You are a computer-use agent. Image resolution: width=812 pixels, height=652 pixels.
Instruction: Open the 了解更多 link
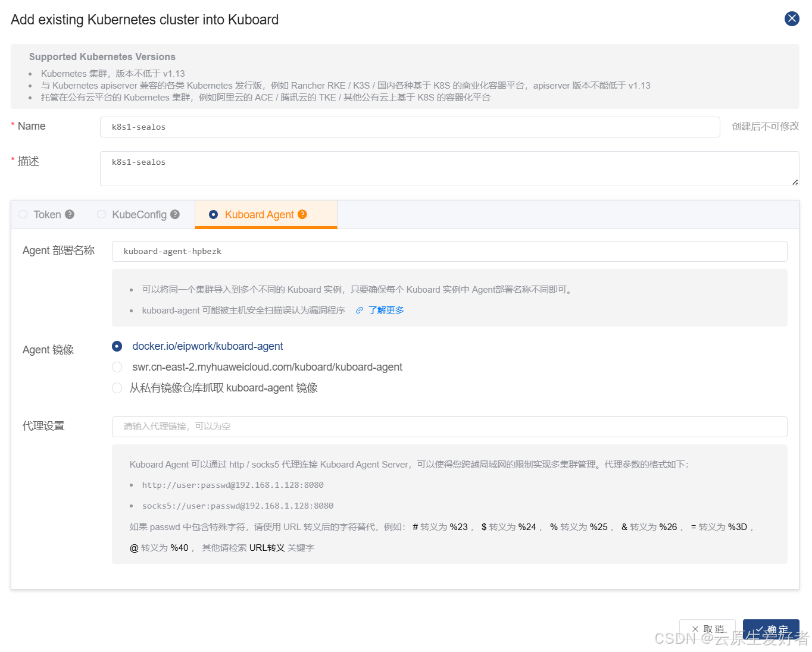(x=386, y=310)
